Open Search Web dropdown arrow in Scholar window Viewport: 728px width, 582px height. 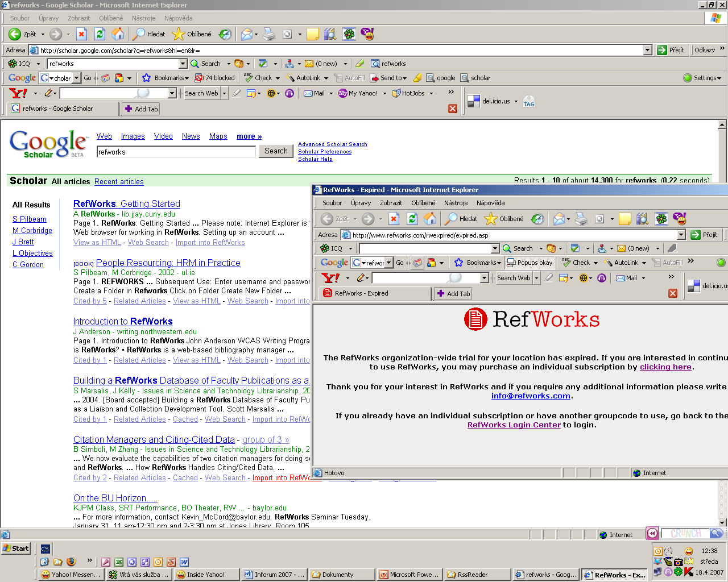pos(224,93)
